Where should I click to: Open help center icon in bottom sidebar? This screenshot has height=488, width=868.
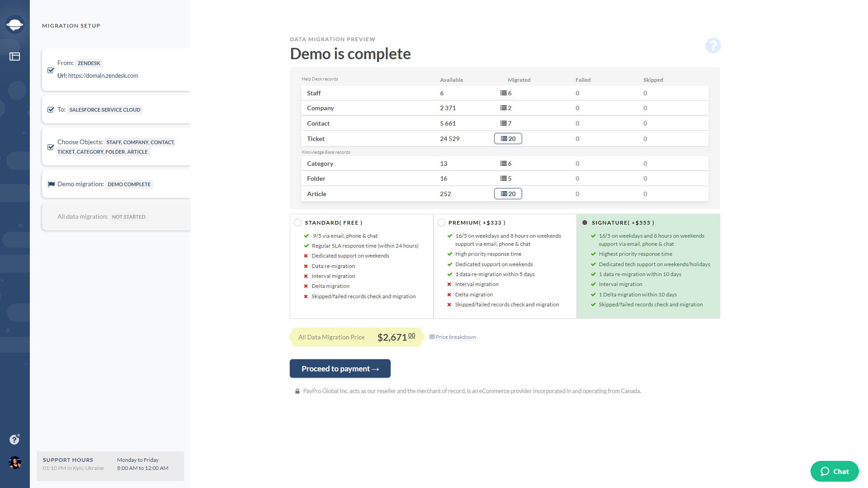14,439
